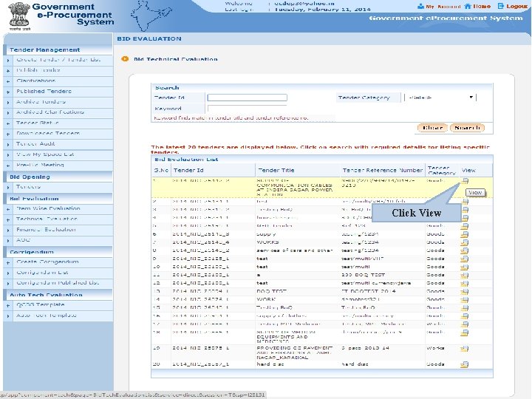Click View icon in row 10

(x=465, y=267)
